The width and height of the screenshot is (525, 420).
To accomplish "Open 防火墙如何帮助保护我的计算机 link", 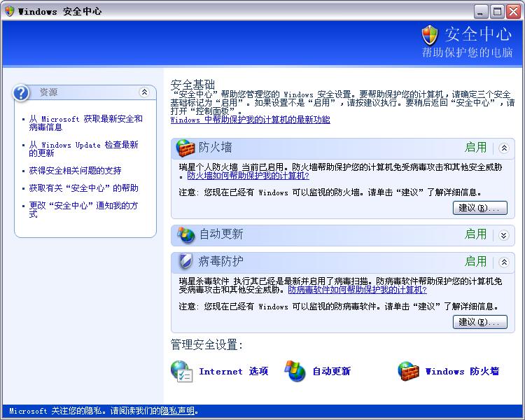I will click(x=248, y=176).
